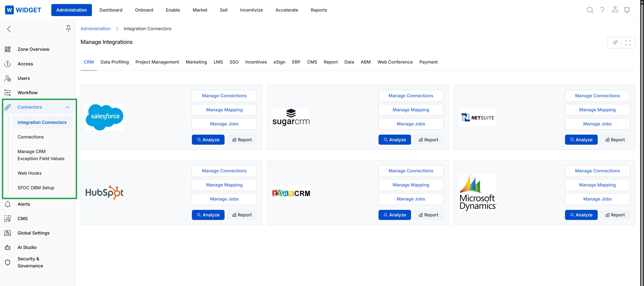The image size is (644, 286).
Task: Open SugarCRM Manage Jobs
Action: [x=411, y=124]
